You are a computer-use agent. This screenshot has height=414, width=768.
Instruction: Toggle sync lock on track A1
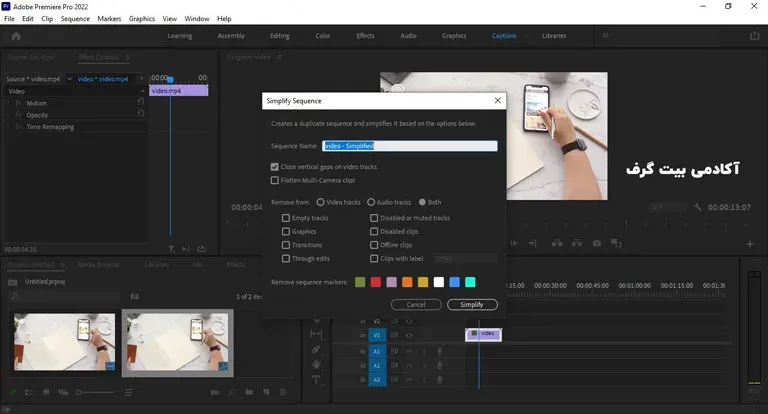coord(394,351)
